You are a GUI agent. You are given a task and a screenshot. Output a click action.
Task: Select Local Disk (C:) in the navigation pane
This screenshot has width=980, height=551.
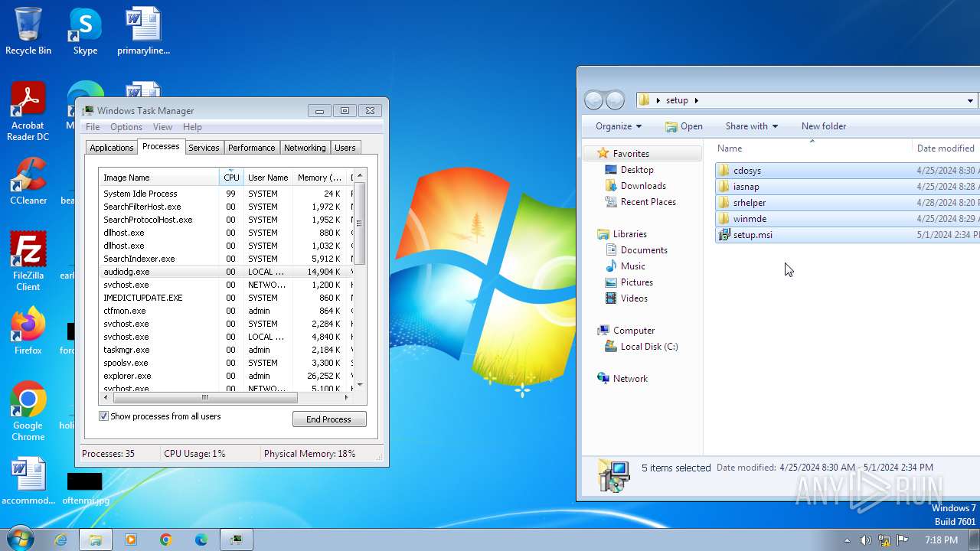[648, 347]
